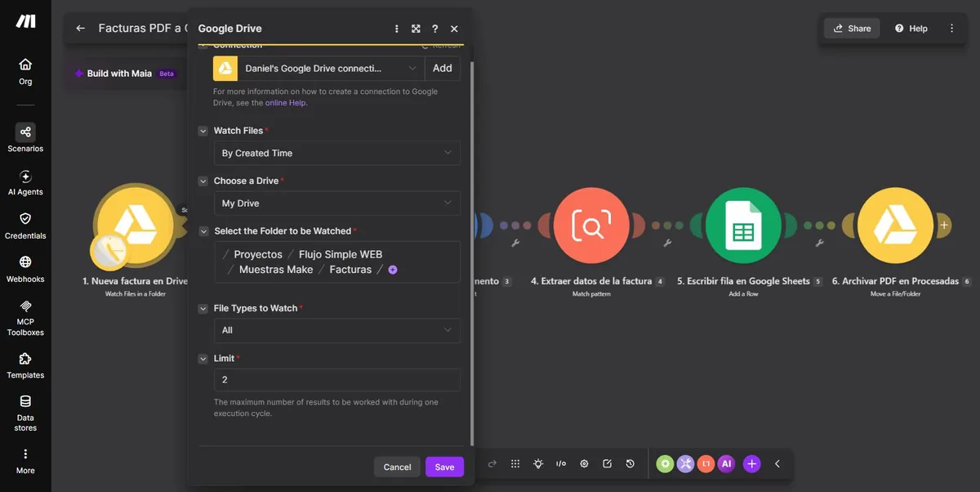This screenshot has width=980, height=492.
Task: Click Save in the panel
Action: tap(444, 467)
